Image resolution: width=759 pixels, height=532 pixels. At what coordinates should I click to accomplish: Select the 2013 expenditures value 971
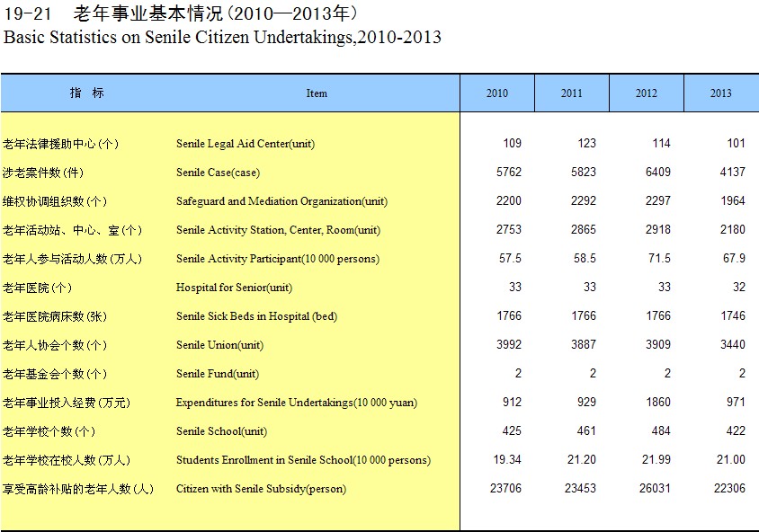(x=735, y=402)
